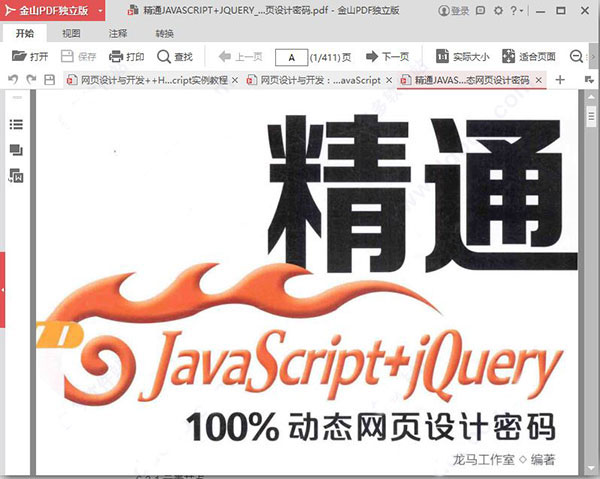Viewport: 600px width, 479px height.
Task: Expand the red side panel handle
Action: click(2, 290)
